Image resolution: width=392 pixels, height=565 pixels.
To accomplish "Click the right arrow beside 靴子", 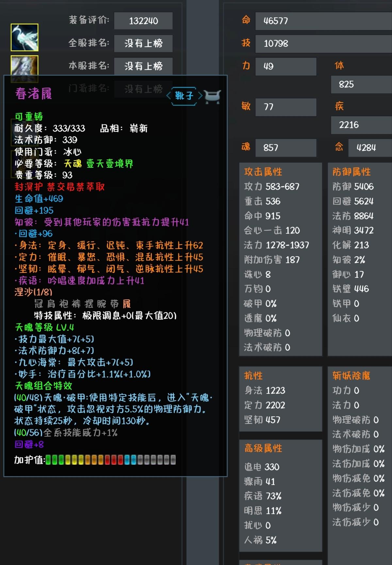I will tap(200, 96).
